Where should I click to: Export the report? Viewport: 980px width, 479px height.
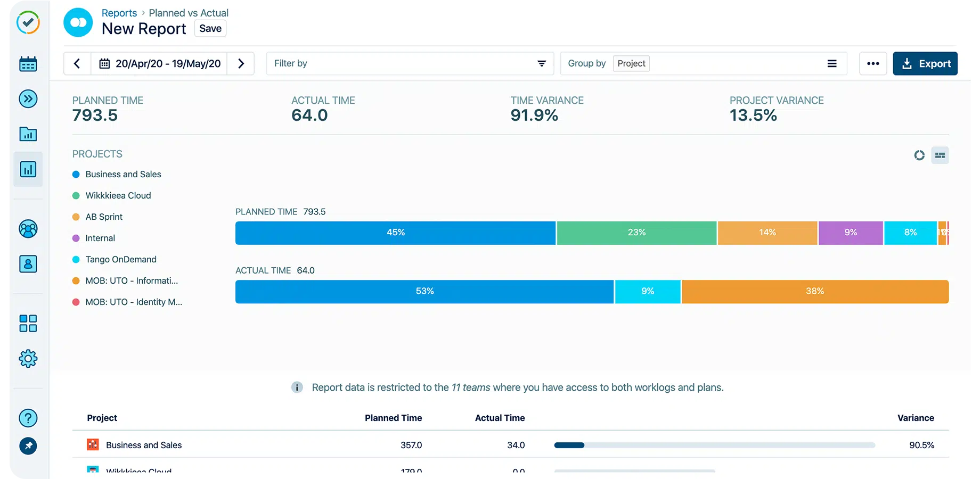pos(925,63)
